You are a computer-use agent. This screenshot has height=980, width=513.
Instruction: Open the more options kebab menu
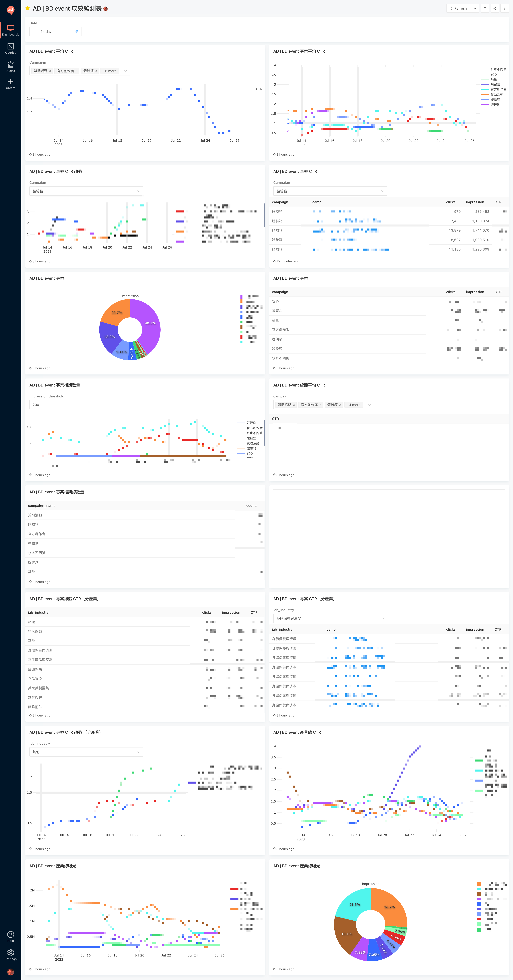point(505,8)
